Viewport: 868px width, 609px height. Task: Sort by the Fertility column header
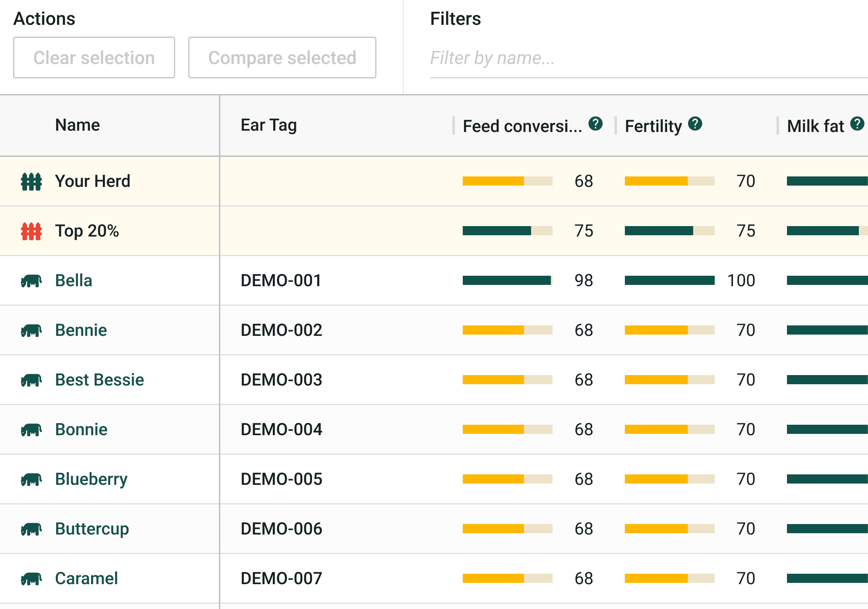click(x=653, y=126)
